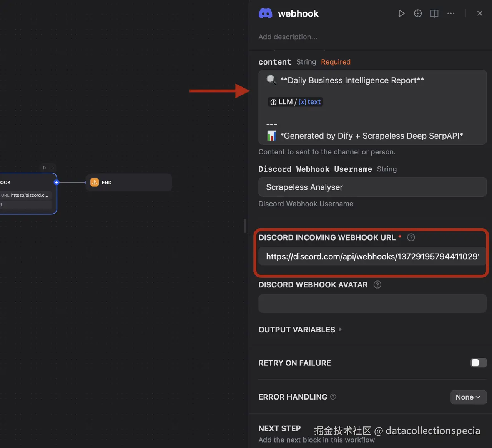Click the END node flag icon

pos(95,182)
